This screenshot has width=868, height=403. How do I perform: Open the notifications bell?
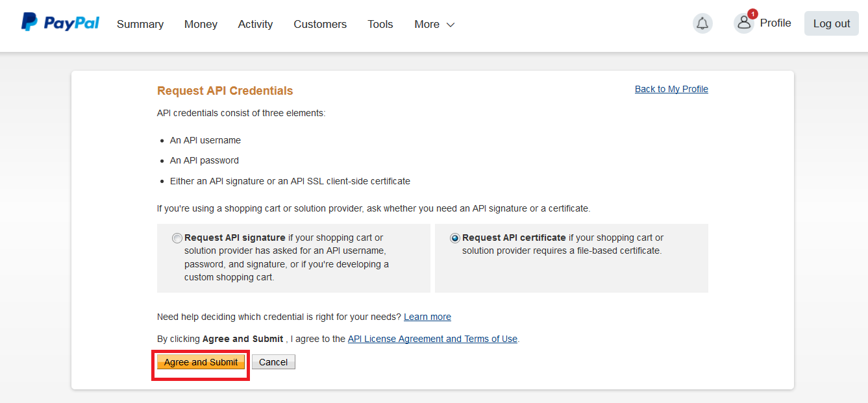[702, 24]
